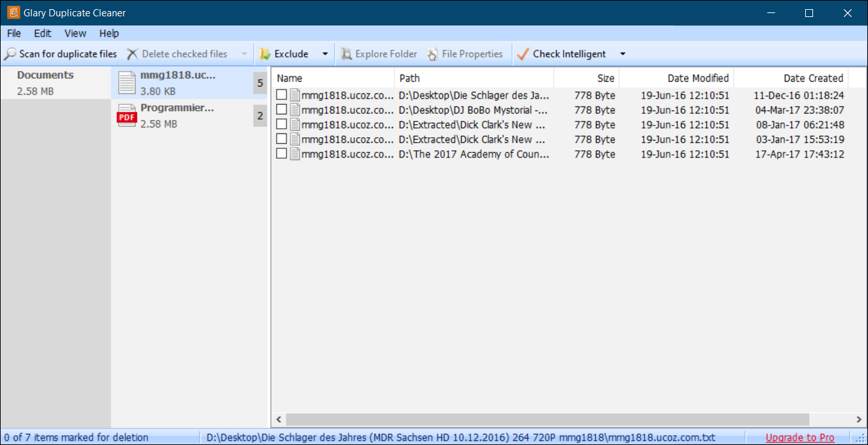Click the magnifier icon for Scan for duplicate files
868x445 pixels.
[10, 54]
